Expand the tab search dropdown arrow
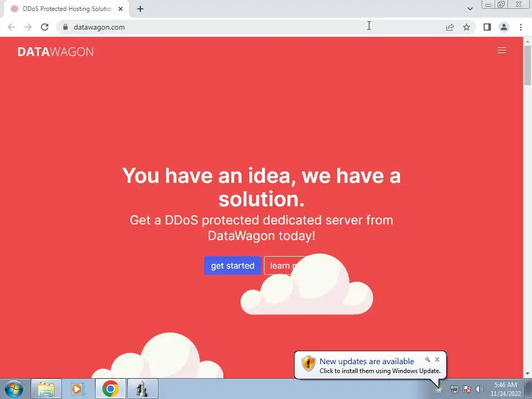The image size is (532, 399). click(470, 9)
